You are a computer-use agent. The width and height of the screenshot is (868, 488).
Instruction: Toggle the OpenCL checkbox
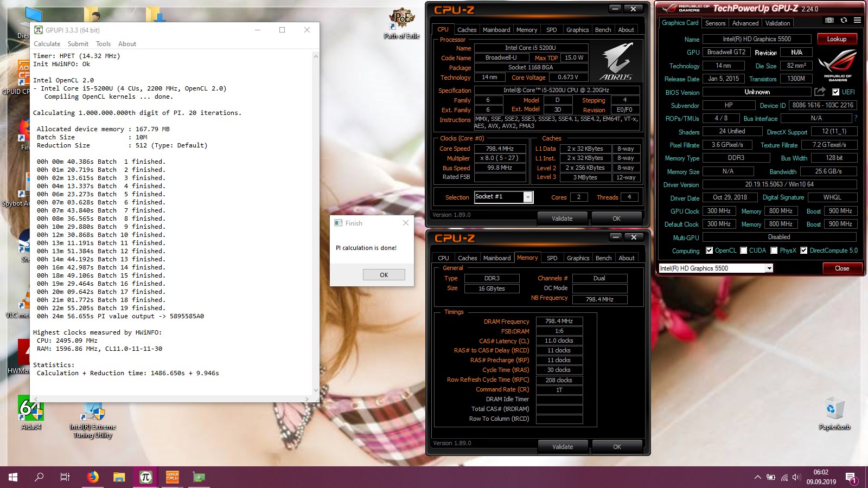point(709,251)
